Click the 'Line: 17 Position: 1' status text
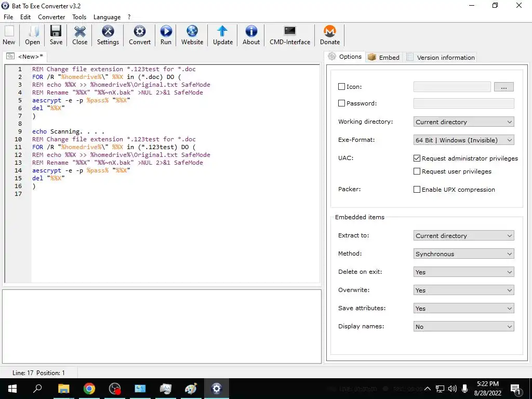The image size is (532, 399). coord(38,373)
